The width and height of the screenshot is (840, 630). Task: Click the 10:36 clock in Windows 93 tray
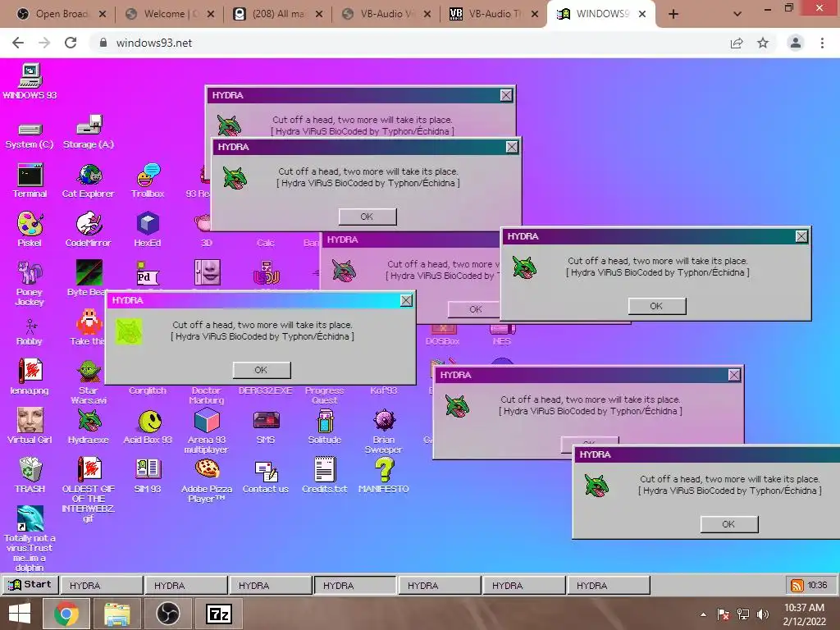(x=817, y=586)
